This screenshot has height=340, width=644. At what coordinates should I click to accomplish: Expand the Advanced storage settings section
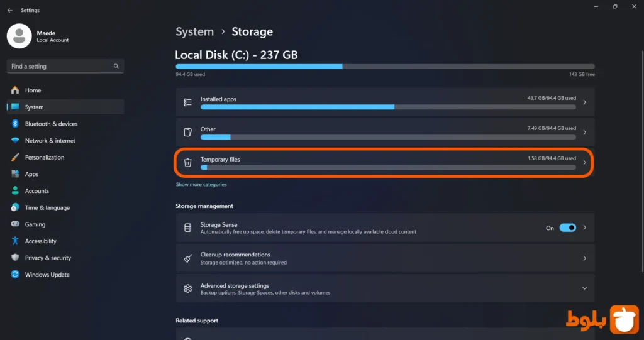point(584,288)
